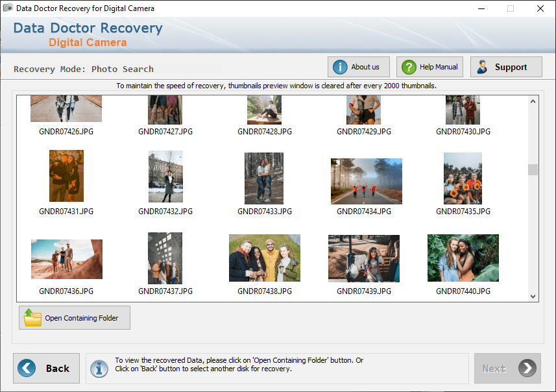This screenshot has width=556, height=392.
Task: Click the file name GNDR07429.JPG
Action: 364,132
